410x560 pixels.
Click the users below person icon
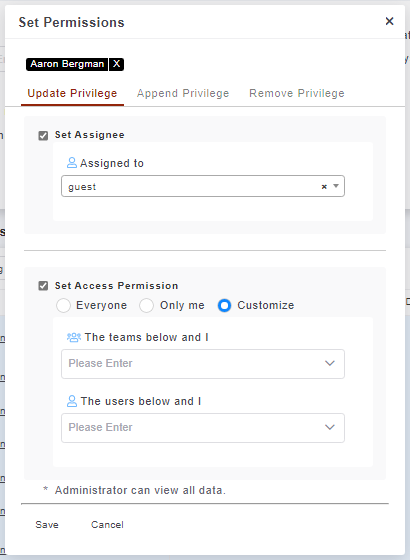coord(72,401)
